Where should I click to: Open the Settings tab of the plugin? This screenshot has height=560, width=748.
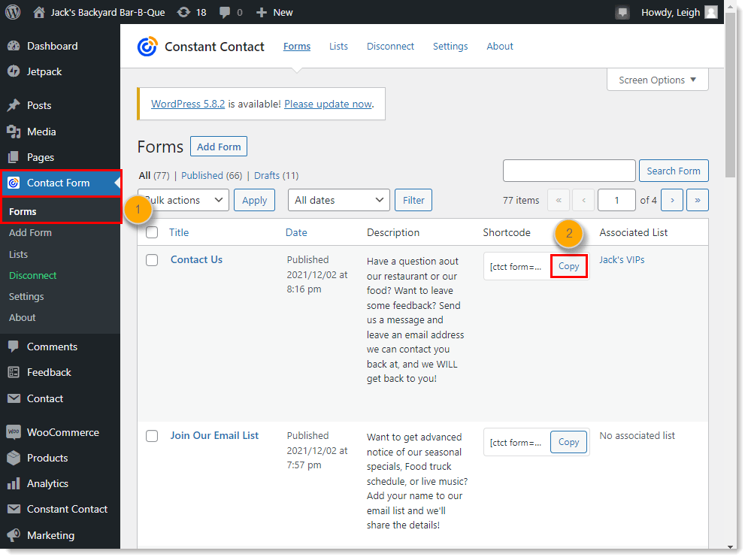coord(450,46)
